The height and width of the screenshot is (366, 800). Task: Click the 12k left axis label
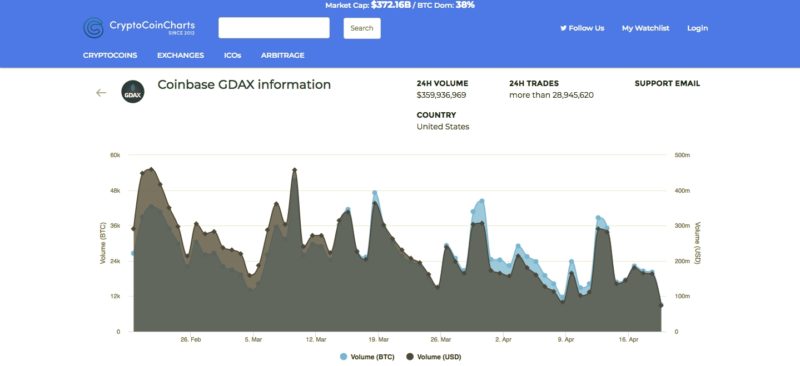point(115,296)
